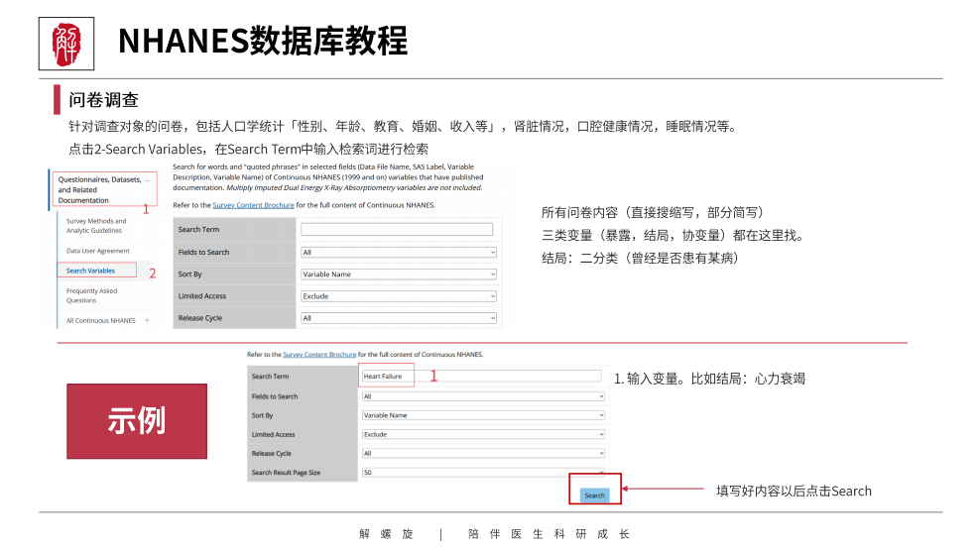
Task: Open Limited Access dropdown in the empty form
Action: tap(399, 296)
